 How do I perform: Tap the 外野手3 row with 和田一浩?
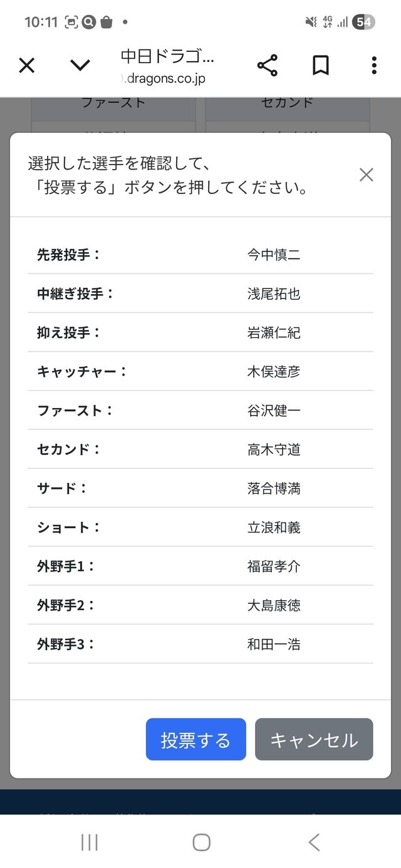[x=200, y=644]
